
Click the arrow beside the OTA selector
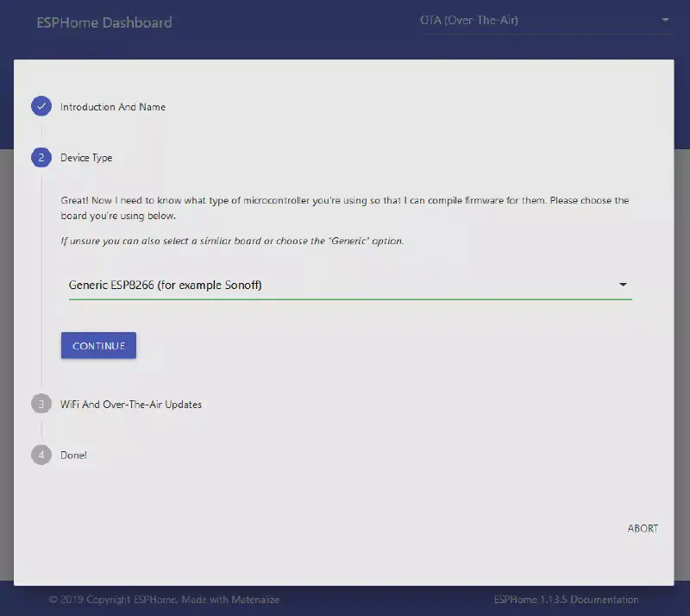665,20
